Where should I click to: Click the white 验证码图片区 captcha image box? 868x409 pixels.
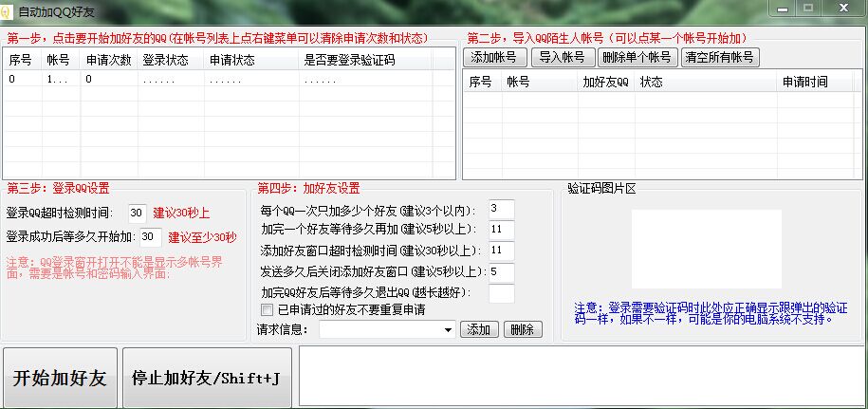[707, 249]
